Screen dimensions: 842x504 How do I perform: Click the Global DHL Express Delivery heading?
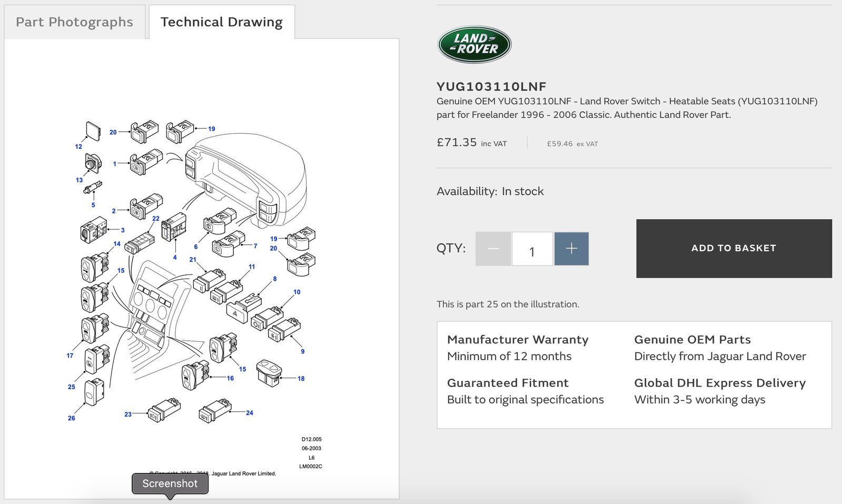720,383
